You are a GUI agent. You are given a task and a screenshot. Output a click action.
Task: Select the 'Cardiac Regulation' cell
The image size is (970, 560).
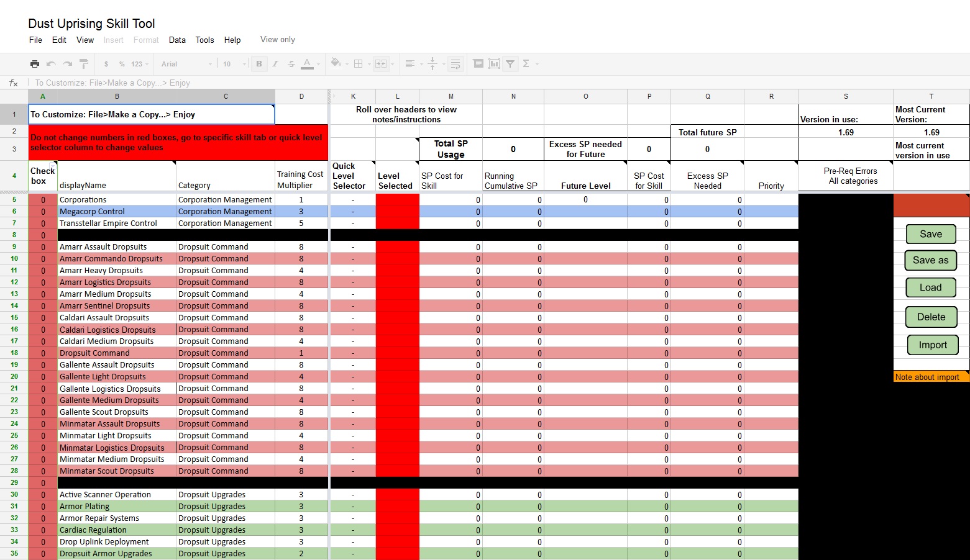(x=117, y=530)
